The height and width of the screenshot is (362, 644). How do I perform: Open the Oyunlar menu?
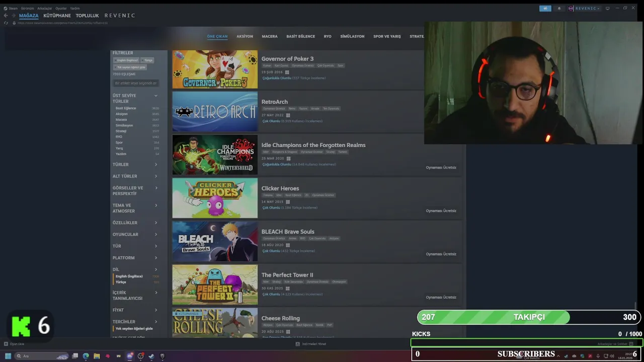[x=61, y=9]
